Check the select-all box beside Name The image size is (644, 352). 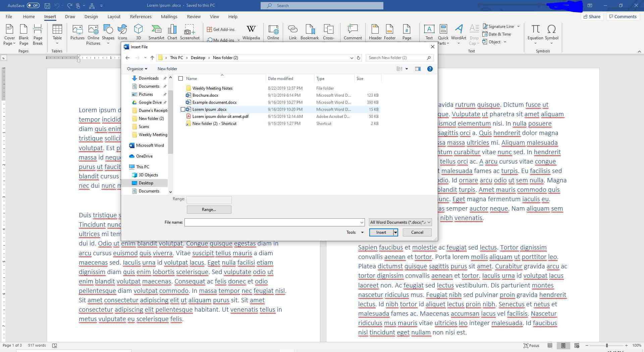(x=180, y=79)
